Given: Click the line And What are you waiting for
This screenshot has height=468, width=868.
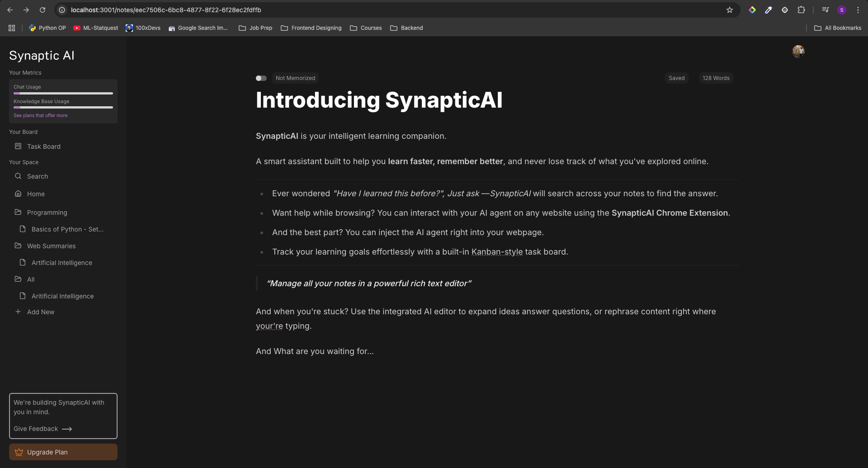Looking at the screenshot, I should point(315,351).
